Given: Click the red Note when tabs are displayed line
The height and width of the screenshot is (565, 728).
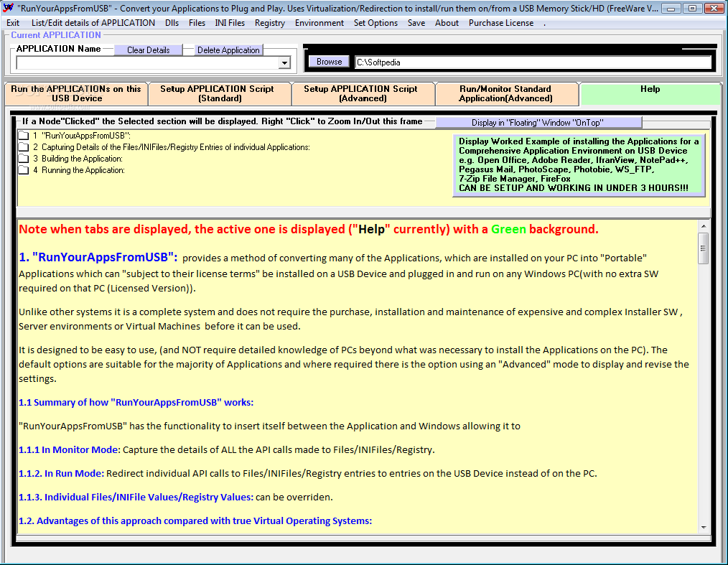Looking at the screenshot, I should point(308,229).
